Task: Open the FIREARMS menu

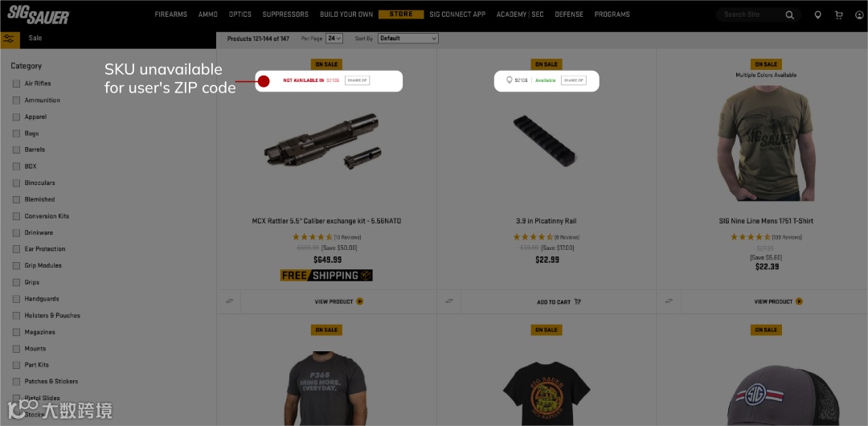Action: point(171,14)
